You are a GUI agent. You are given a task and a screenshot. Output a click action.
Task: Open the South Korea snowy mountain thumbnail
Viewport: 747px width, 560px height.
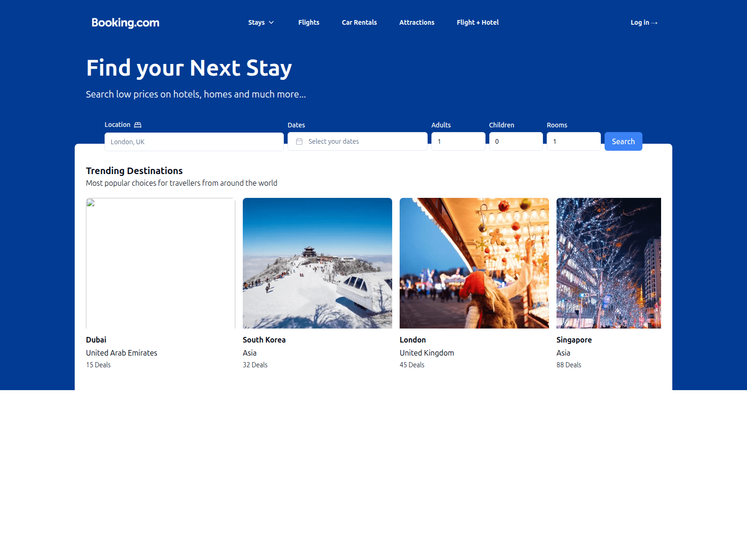click(x=317, y=263)
